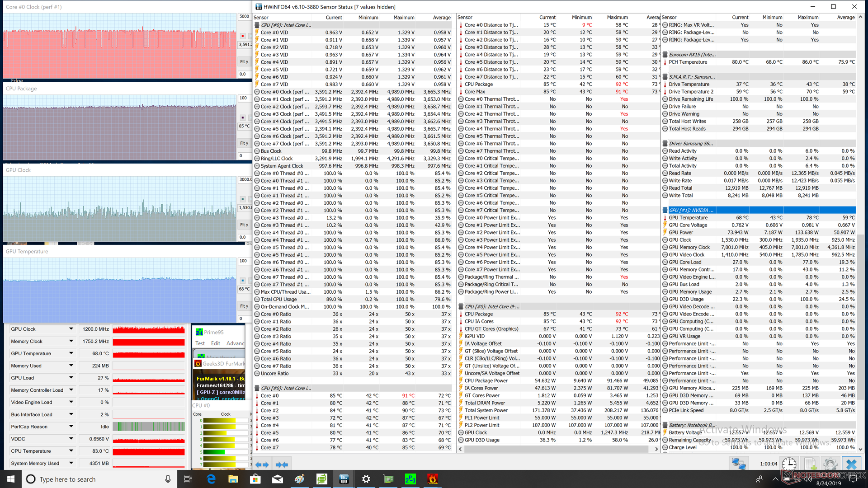
Task: Open Microsoft Edge from the taskbar
Action: point(211,479)
